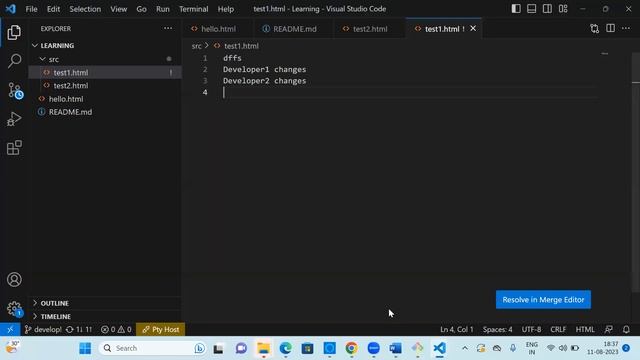Open File Explorer from the taskbar
This screenshot has width=640, height=360.
[263, 348]
